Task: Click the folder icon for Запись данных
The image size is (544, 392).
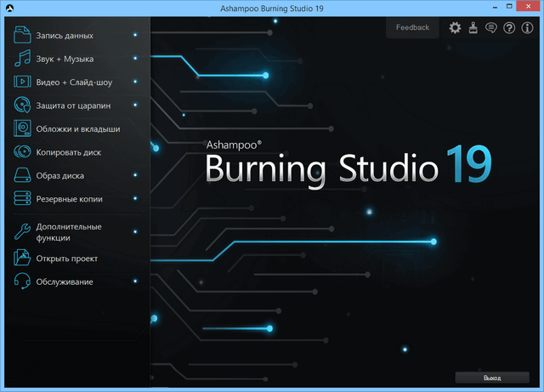Action: coord(22,36)
